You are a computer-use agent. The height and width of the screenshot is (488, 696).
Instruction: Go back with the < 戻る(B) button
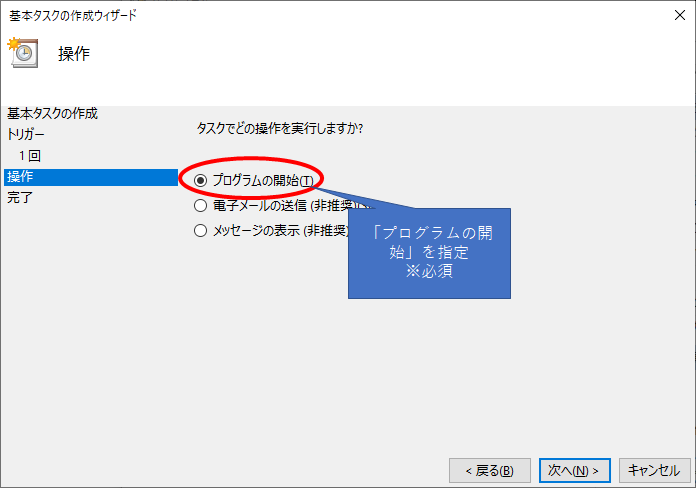(490, 470)
